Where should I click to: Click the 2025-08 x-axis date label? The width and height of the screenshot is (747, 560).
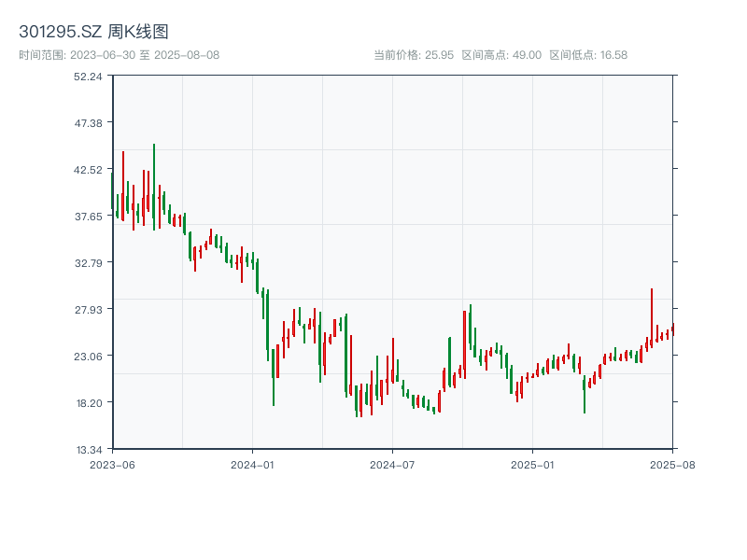click(x=672, y=464)
